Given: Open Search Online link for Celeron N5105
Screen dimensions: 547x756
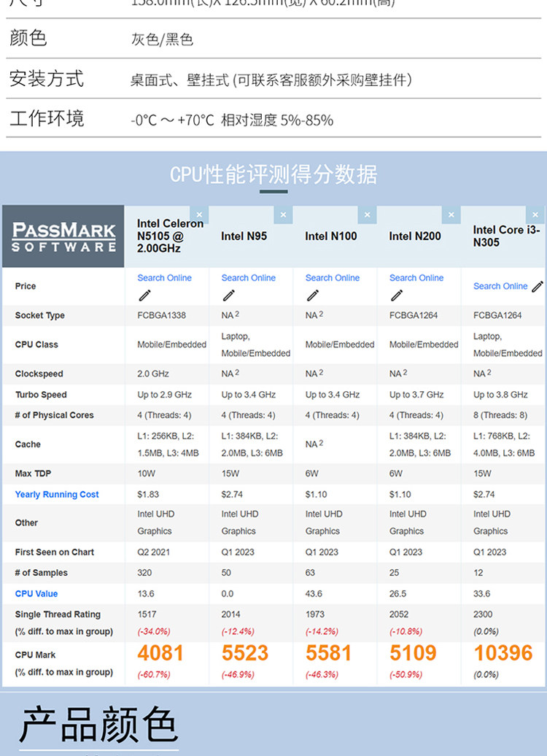Looking at the screenshot, I should coord(164,278).
